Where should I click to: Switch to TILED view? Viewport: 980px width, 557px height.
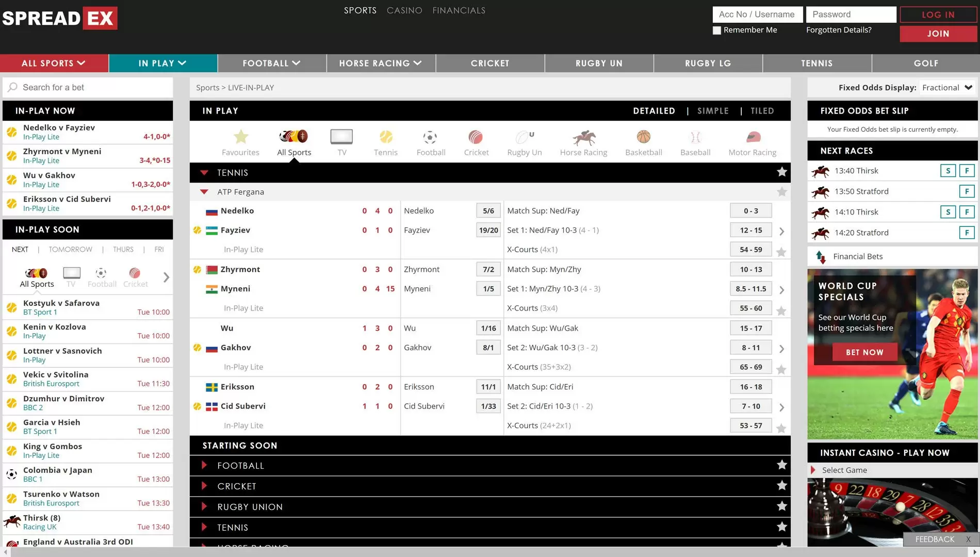pos(762,111)
